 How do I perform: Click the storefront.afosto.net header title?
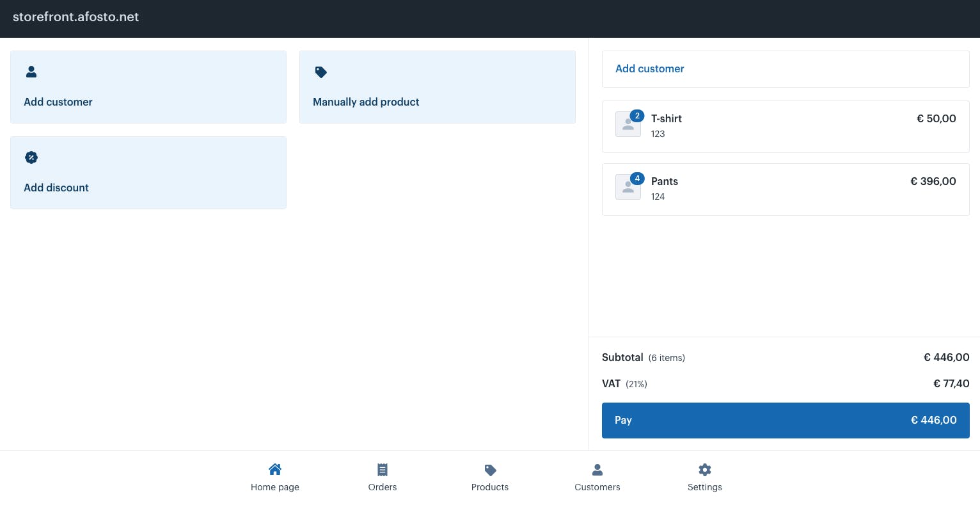click(x=75, y=17)
